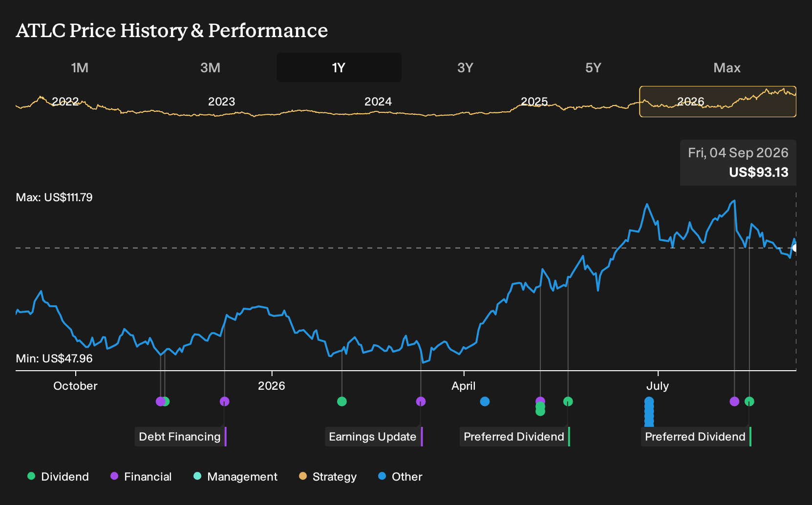
Task: Toggle the Other legend filter
Action: (400, 477)
